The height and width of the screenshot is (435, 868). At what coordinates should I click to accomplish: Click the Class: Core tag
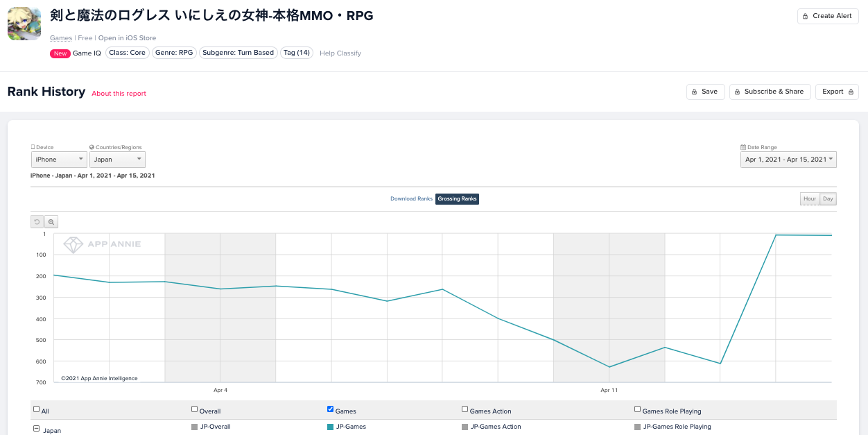pos(128,53)
